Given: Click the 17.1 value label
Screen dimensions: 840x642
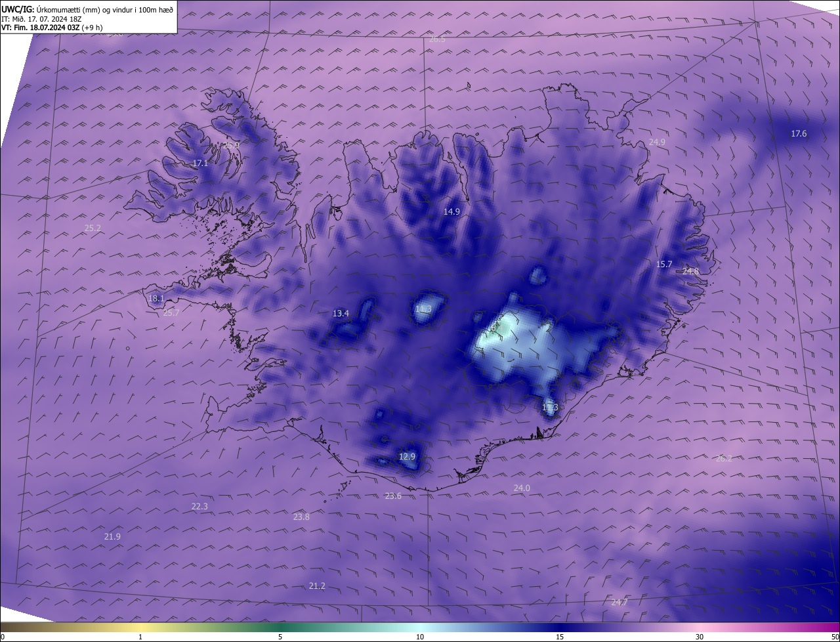Looking at the screenshot, I should coord(200,163).
